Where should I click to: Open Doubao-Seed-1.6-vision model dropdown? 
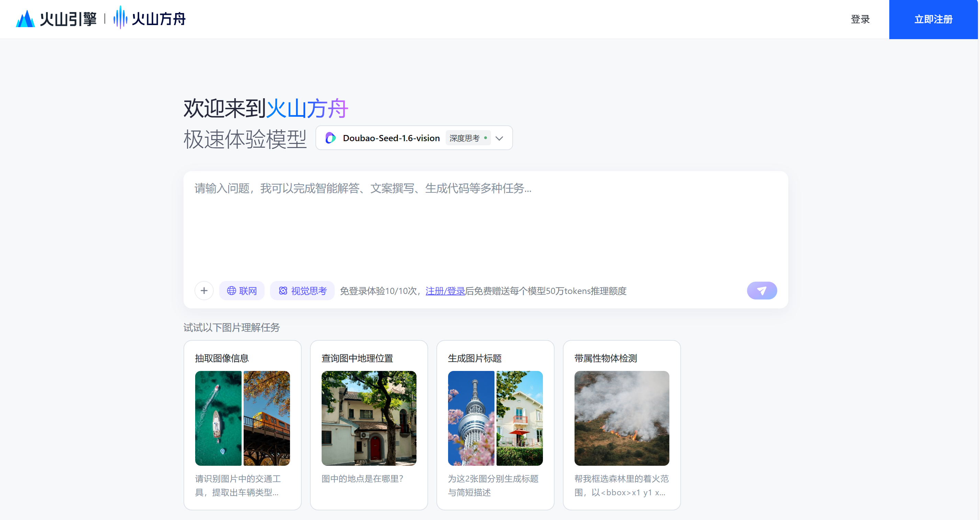tap(391, 138)
